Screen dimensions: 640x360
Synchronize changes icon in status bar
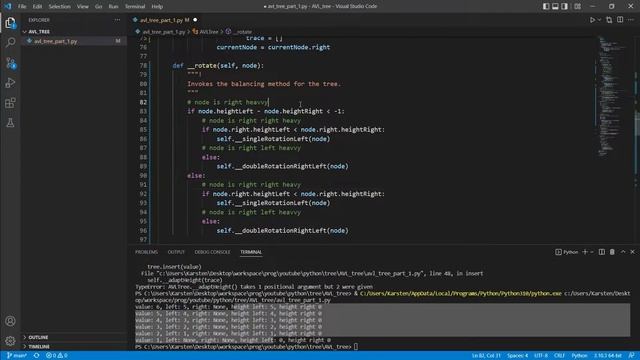tap(37, 356)
